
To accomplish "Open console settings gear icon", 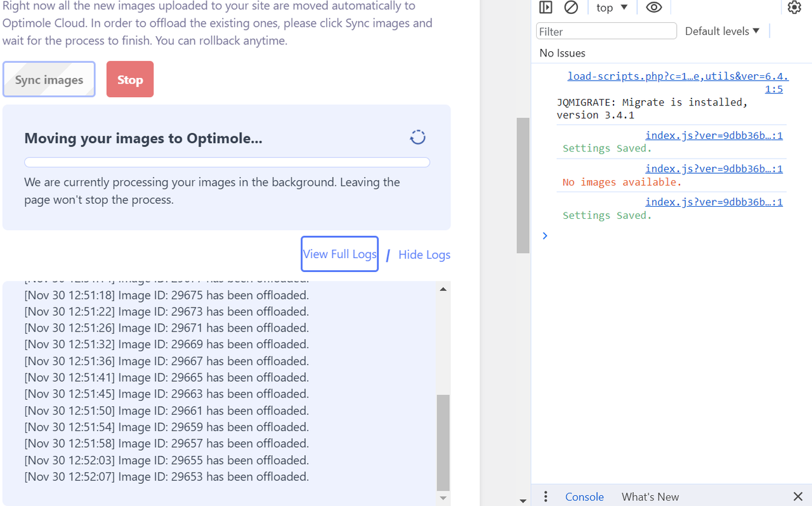I will (794, 8).
